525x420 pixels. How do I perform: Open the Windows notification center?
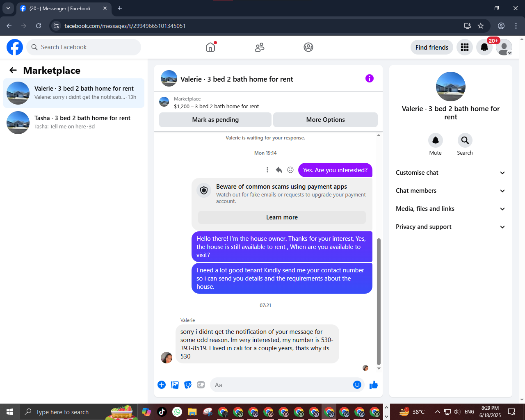coord(511,412)
